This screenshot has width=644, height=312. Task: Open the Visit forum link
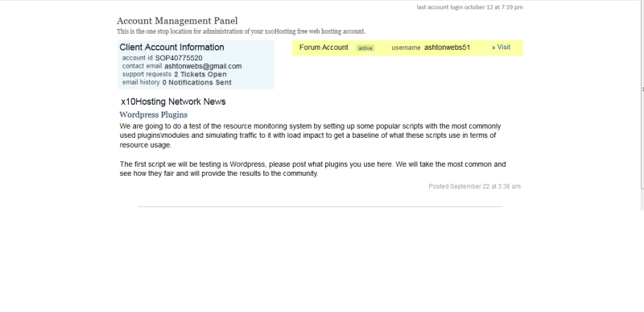(501, 48)
